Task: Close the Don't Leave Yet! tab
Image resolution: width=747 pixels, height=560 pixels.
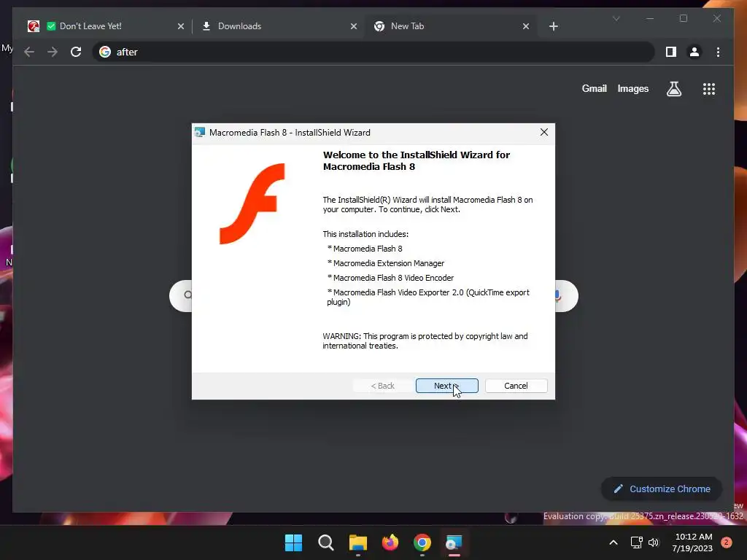Action: click(x=181, y=26)
